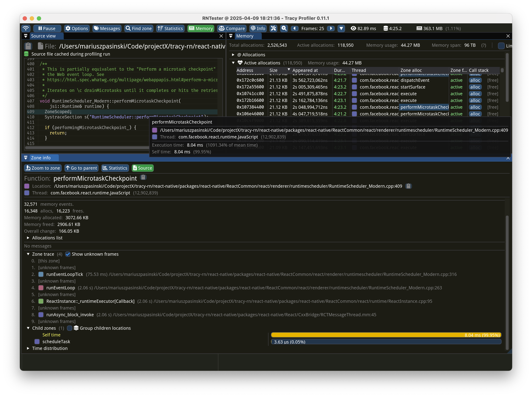Click the connection wifi icon in toolbar

coord(26,28)
